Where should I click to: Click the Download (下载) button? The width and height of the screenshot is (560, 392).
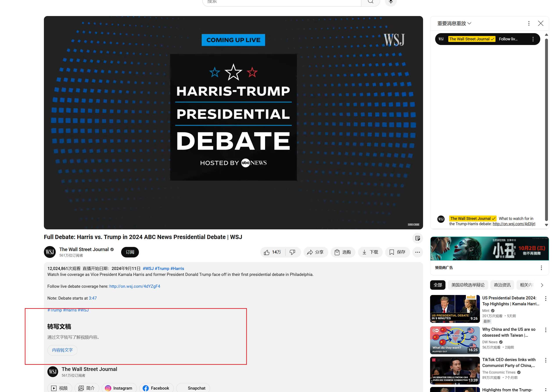(370, 252)
